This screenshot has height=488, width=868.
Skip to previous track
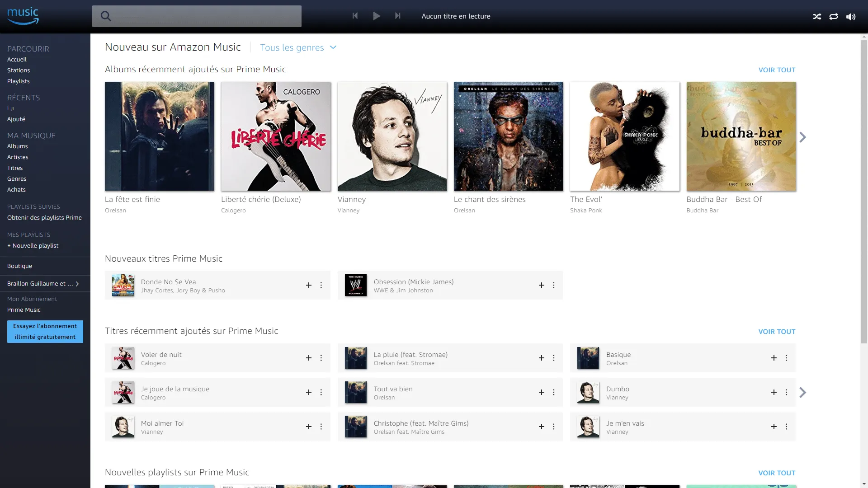click(x=355, y=16)
